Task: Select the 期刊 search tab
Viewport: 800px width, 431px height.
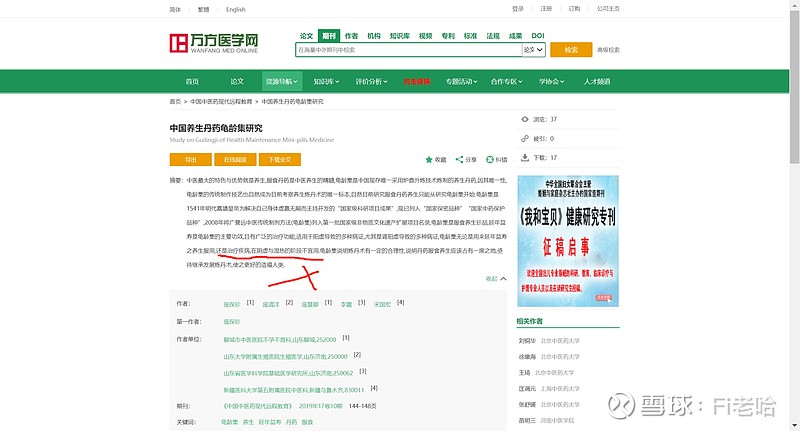Action: tap(329, 36)
